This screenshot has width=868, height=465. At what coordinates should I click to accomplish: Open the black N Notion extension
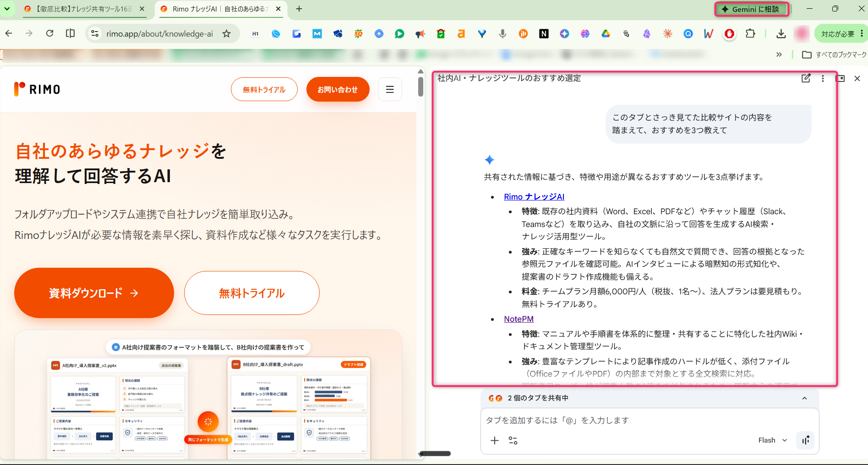click(544, 33)
